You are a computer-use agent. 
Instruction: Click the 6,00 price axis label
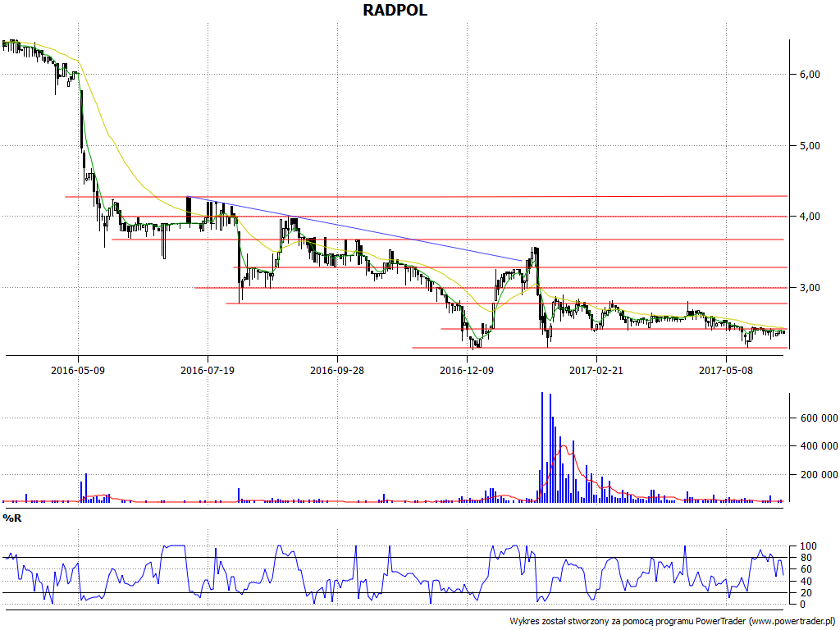tap(810, 75)
